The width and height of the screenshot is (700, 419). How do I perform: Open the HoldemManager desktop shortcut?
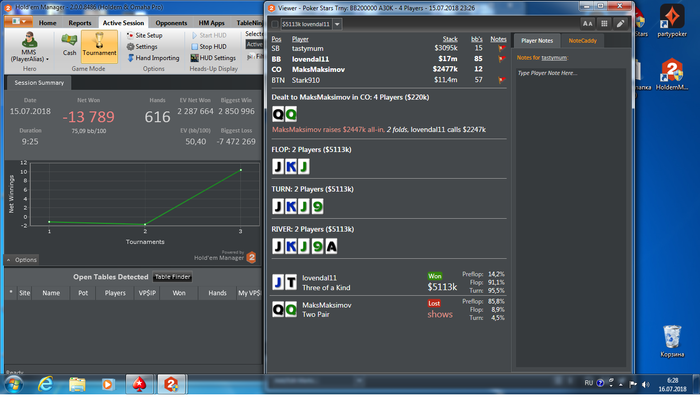(x=671, y=75)
